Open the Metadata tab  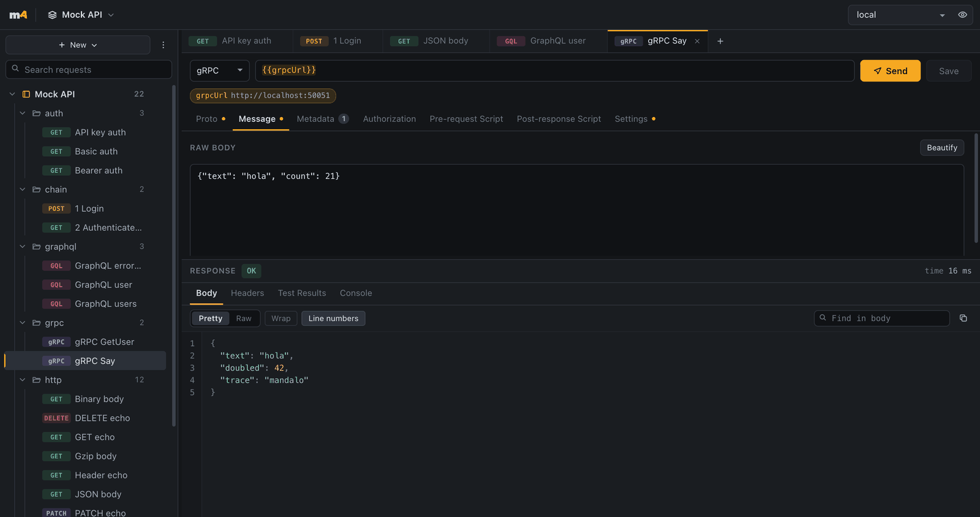[x=322, y=119]
